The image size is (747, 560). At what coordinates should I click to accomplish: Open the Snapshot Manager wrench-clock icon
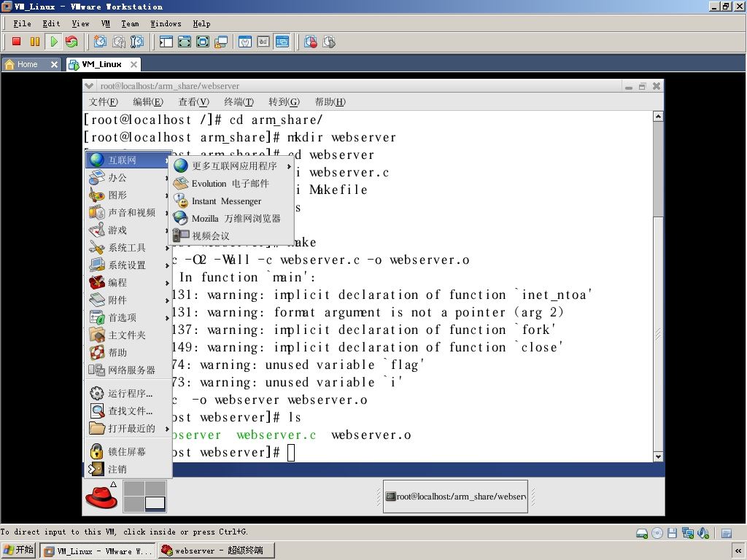[136, 42]
